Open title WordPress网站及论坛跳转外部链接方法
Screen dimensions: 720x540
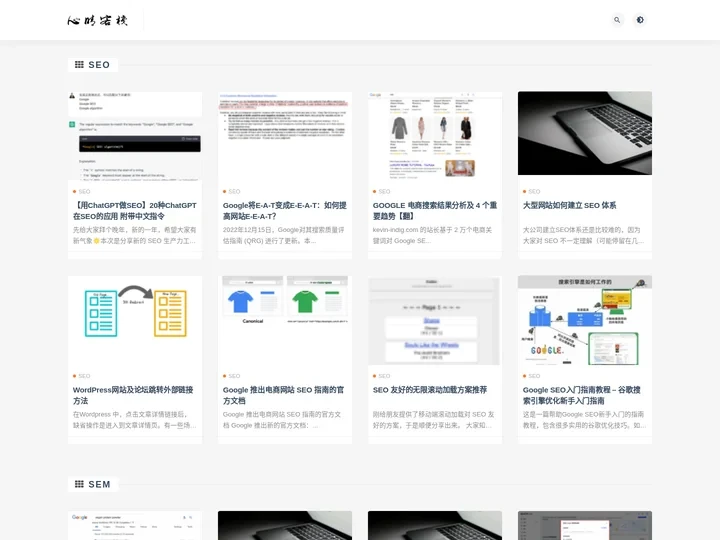point(133,395)
